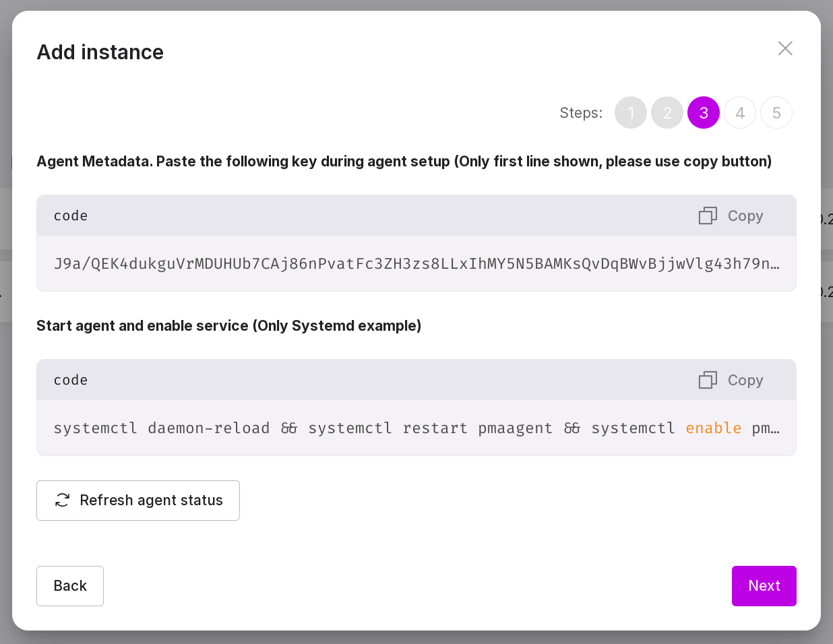
Task: Close the Add instance dialog
Action: (x=784, y=49)
